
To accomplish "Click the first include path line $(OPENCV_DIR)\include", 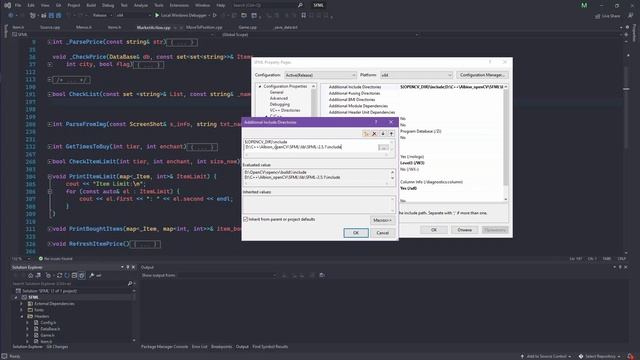I will point(266,142).
